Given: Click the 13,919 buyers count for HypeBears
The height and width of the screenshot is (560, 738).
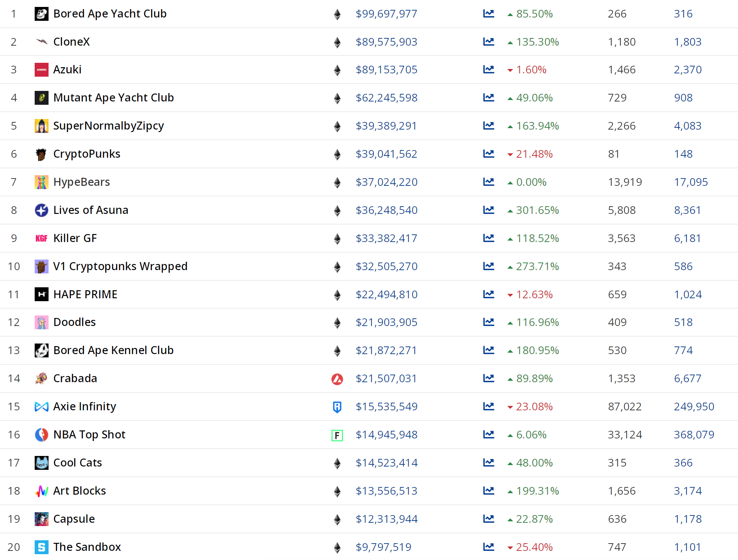Looking at the screenshot, I should click(x=625, y=182).
